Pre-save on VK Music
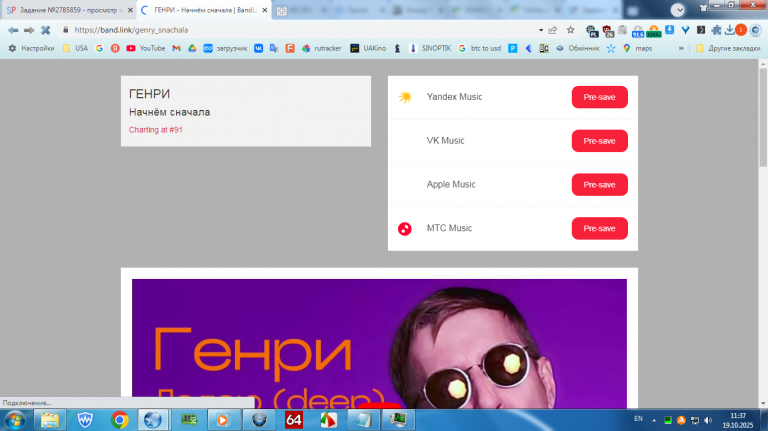Image resolution: width=768 pixels, height=431 pixels. (600, 141)
